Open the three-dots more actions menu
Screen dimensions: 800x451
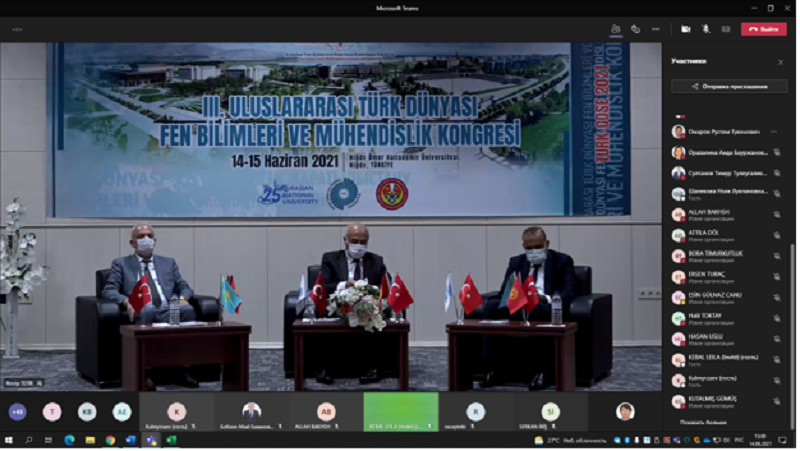[655, 29]
